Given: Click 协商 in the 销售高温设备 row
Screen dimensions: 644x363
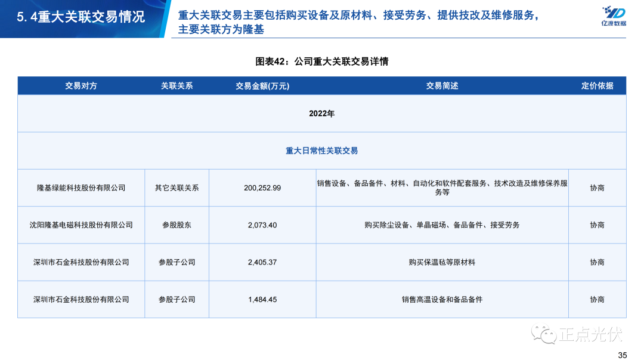Looking at the screenshot, I should (597, 300).
